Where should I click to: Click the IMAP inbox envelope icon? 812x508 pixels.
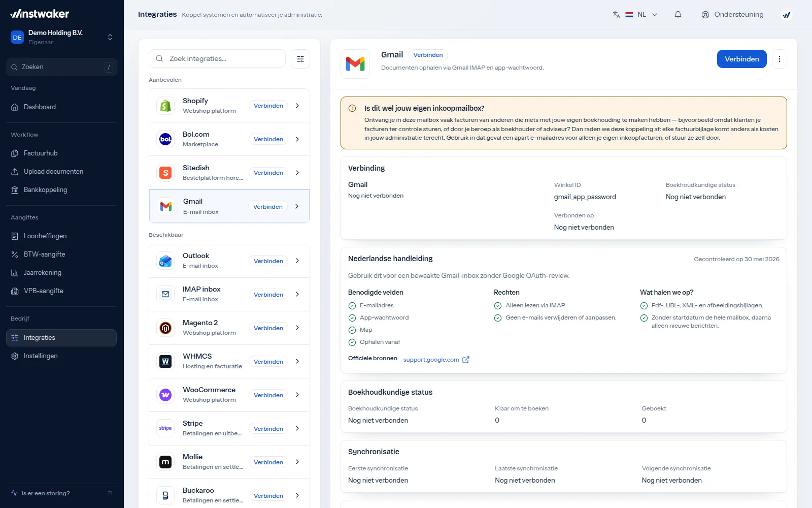click(x=165, y=294)
